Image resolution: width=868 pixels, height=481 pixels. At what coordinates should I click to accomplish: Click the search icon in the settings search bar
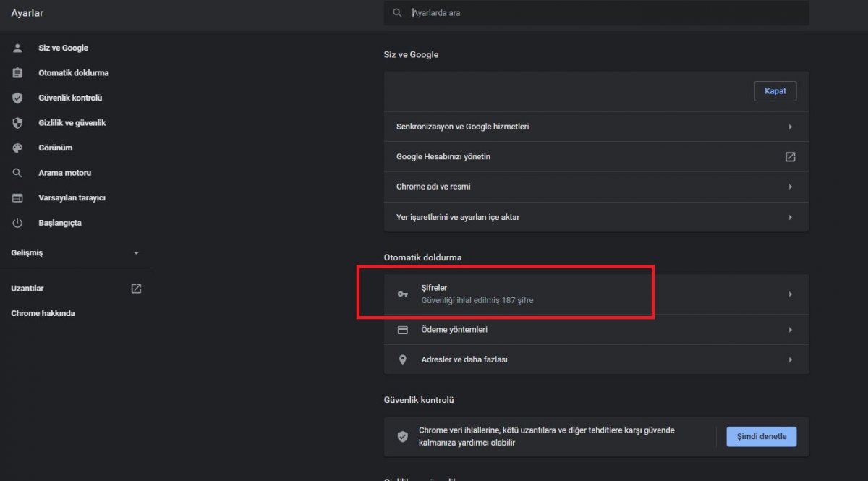(397, 13)
